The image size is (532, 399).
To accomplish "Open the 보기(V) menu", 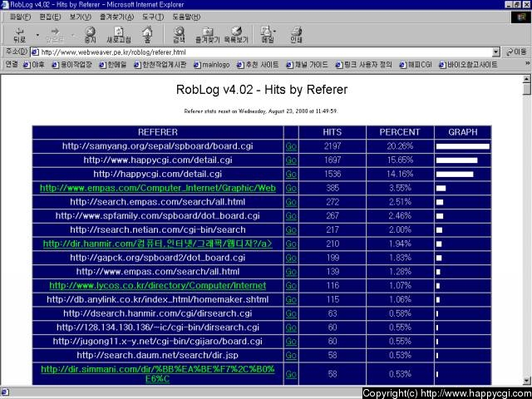I will click(x=81, y=17).
